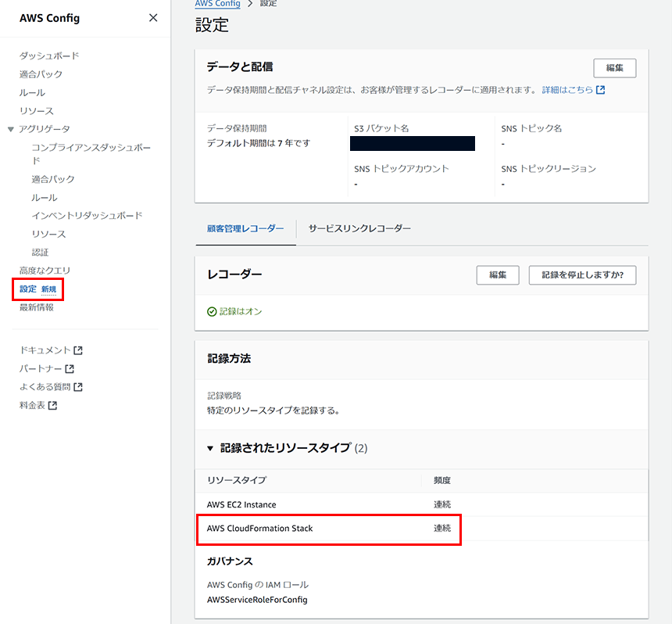
Task: Click 連続 in the AWS EC2 Instance row
Action: pyautogui.click(x=441, y=505)
